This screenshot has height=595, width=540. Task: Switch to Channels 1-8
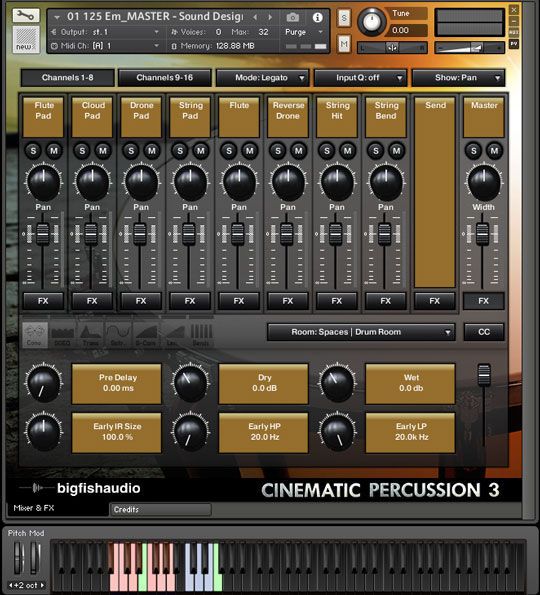pyautogui.click(x=68, y=78)
